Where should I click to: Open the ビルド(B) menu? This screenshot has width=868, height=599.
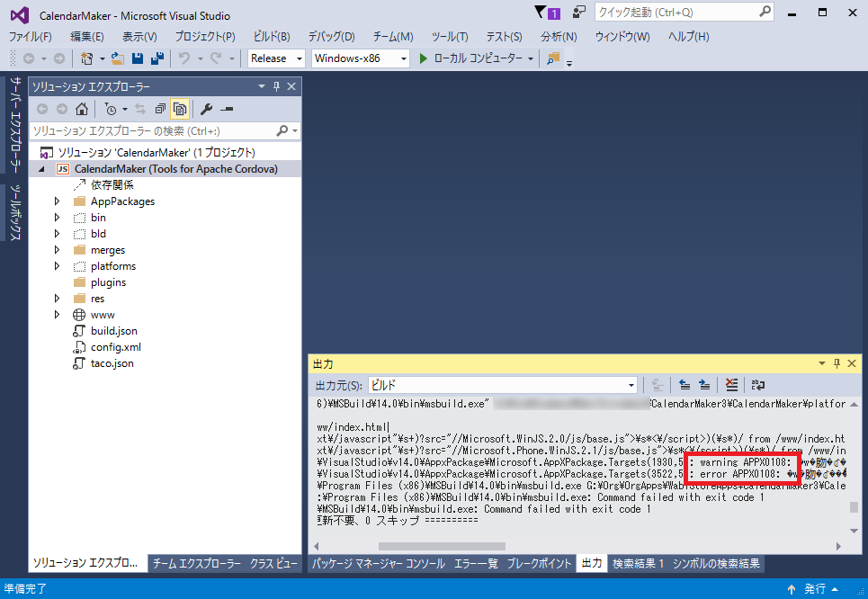272,37
